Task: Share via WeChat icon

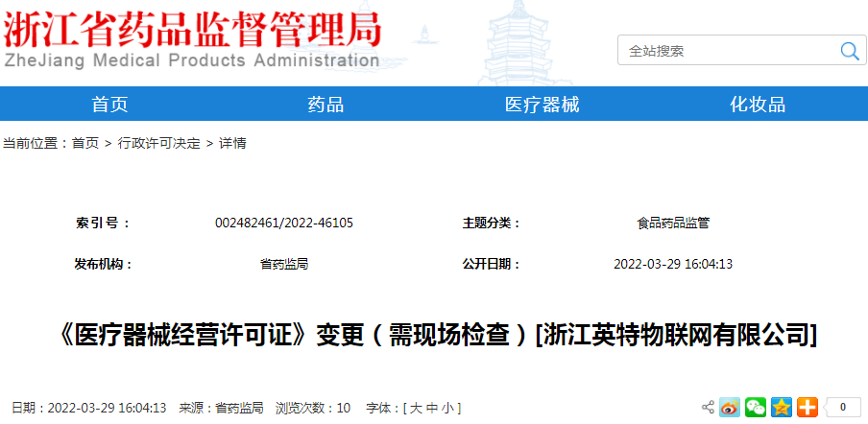Action: coord(756,408)
